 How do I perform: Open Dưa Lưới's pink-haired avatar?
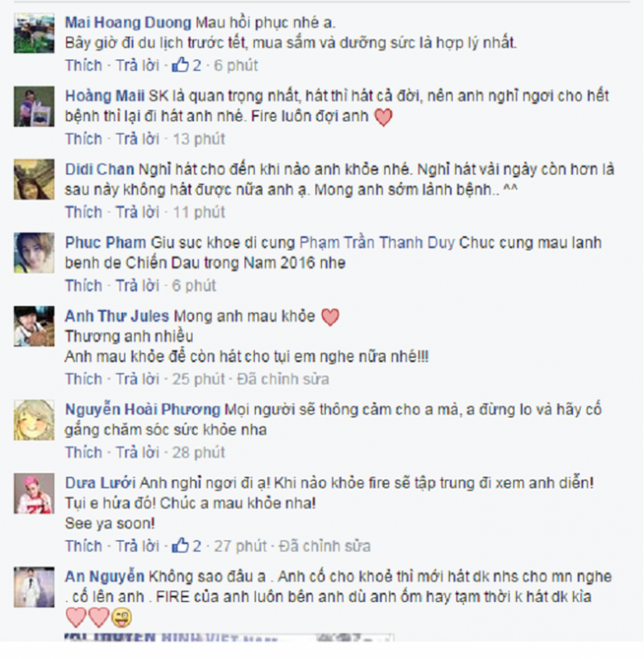(34, 493)
